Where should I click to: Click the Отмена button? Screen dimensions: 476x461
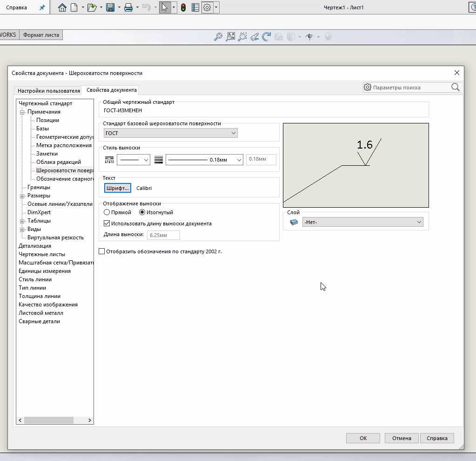point(401,438)
